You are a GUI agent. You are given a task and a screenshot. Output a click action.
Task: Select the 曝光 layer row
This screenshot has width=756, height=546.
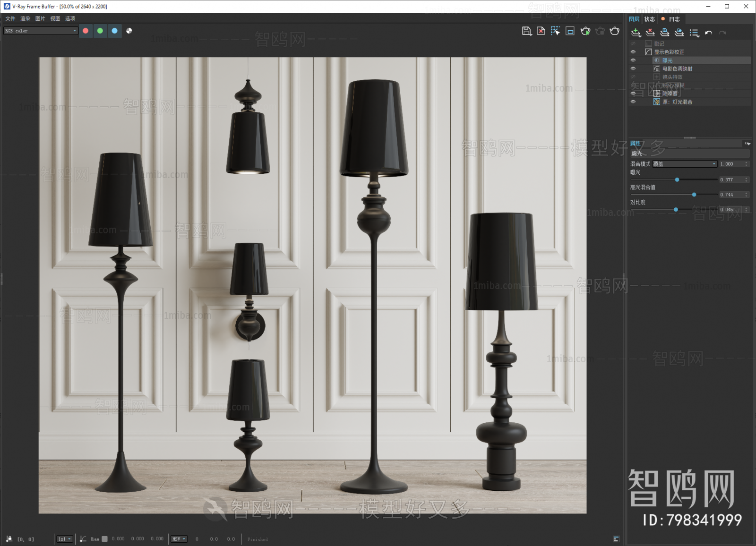702,60
